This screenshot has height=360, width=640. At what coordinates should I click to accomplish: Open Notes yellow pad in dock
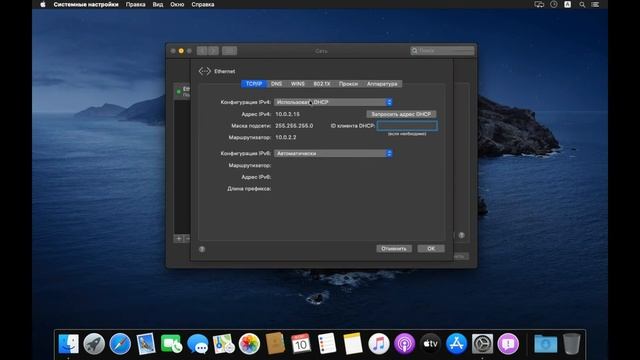(x=353, y=344)
